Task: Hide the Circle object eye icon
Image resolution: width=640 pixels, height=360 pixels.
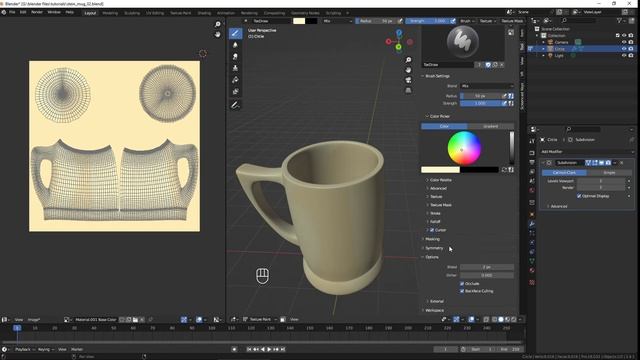Action: pos(624,49)
